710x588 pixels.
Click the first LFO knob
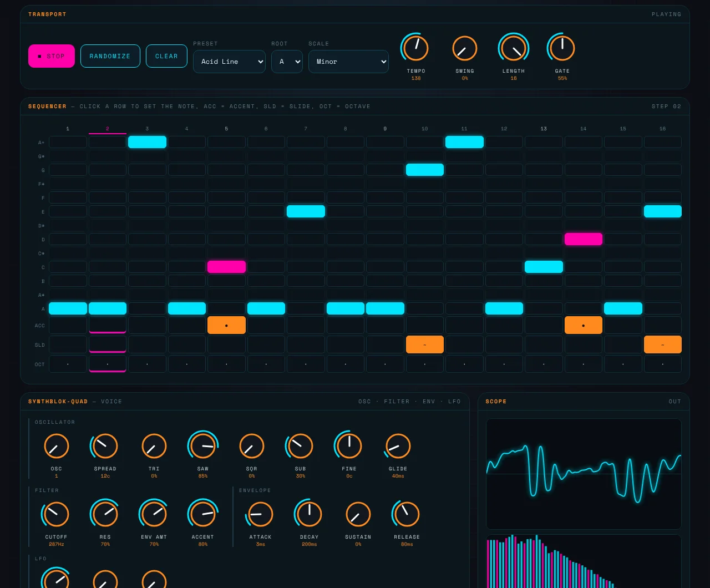[x=57, y=580]
